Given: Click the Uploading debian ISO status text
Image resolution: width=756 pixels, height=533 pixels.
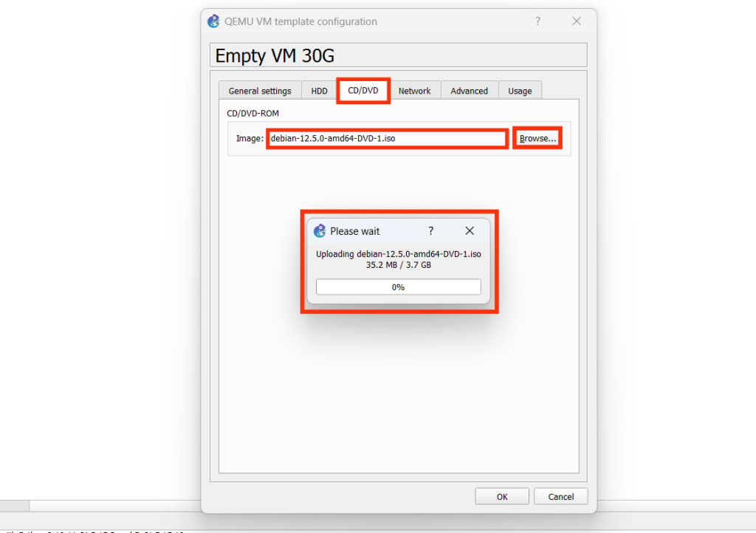Looking at the screenshot, I should click(x=398, y=254).
